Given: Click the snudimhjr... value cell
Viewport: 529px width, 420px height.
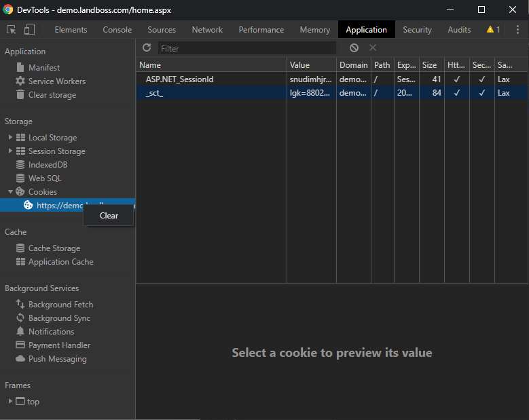Looking at the screenshot, I should pyautogui.click(x=312, y=79).
